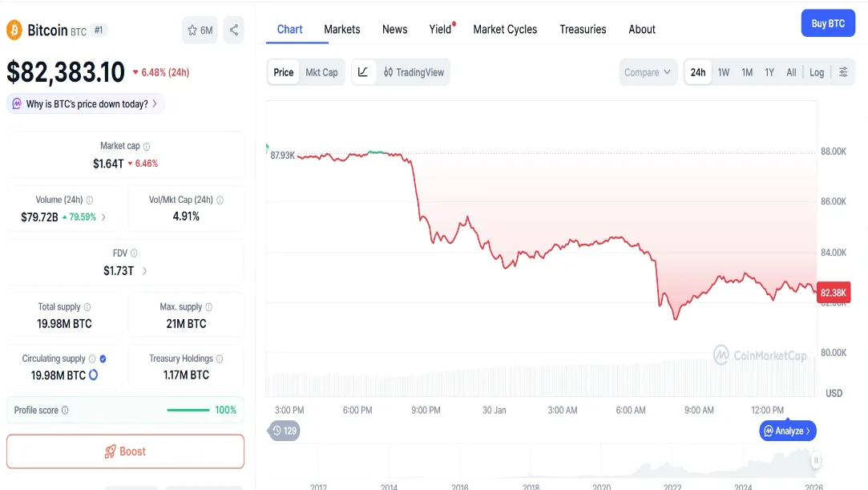The image size is (868, 490).
Task: Open the Compare dropdown
Action: (x=647, y=72)
